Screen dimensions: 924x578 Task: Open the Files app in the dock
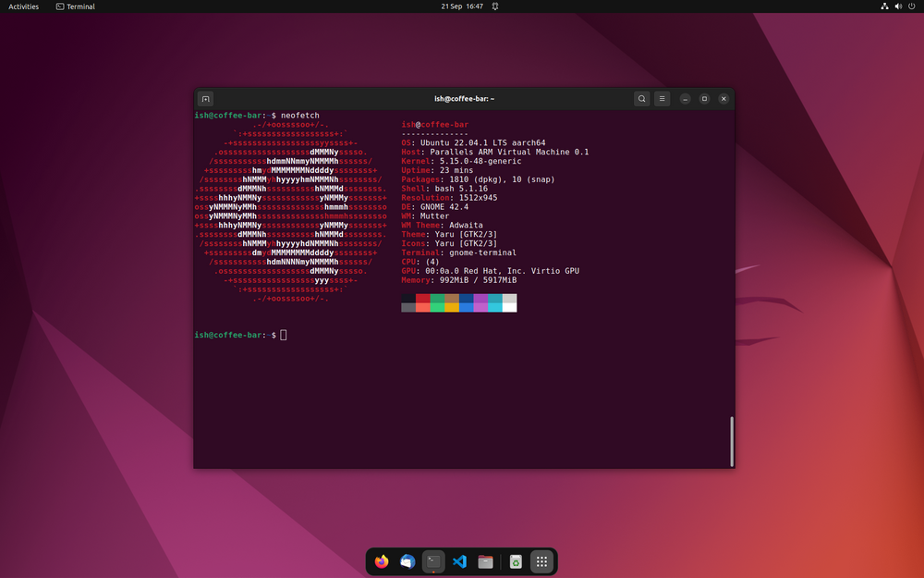(x=485, y=561)
